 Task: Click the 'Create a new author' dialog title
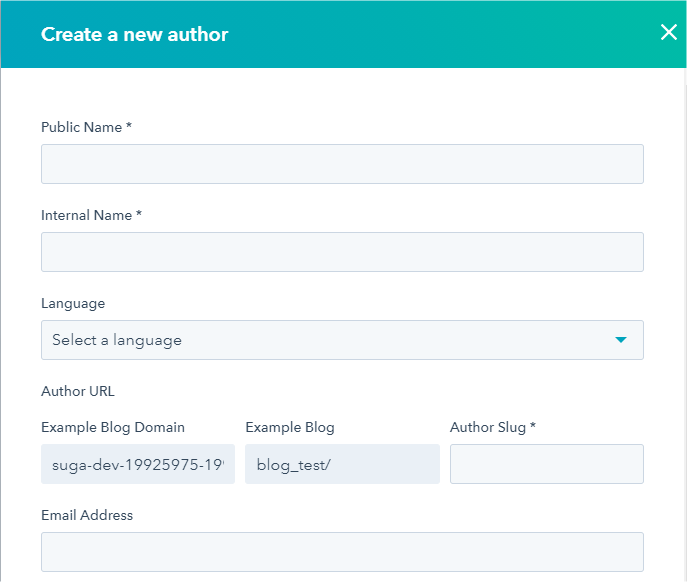tap(135, 34)
